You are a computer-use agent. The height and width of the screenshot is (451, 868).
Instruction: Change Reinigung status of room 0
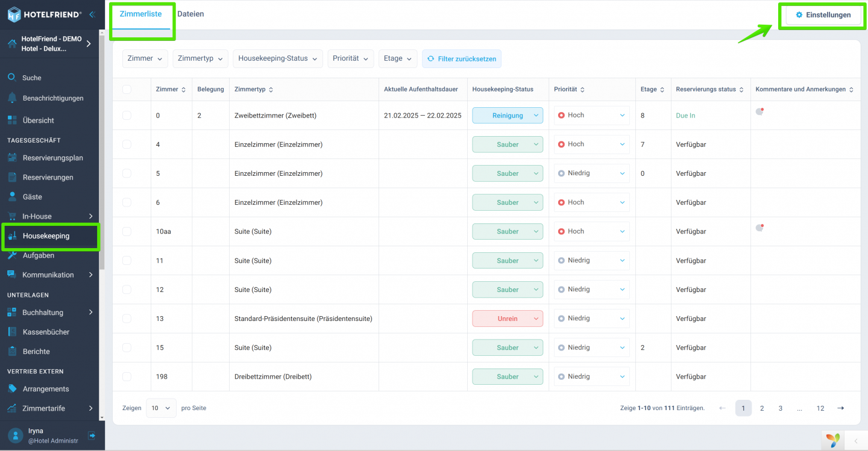coord(508,116)
